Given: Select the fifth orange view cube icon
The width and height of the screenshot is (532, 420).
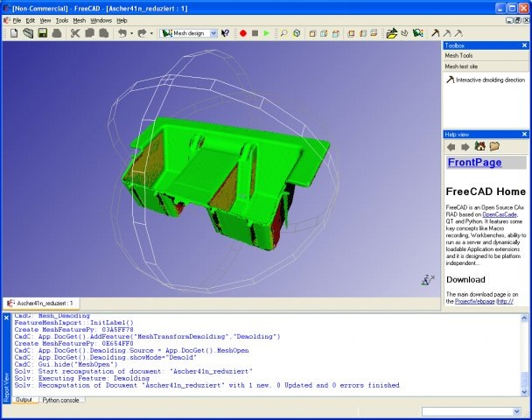Looking at the screenshot, I should (363, 33).
